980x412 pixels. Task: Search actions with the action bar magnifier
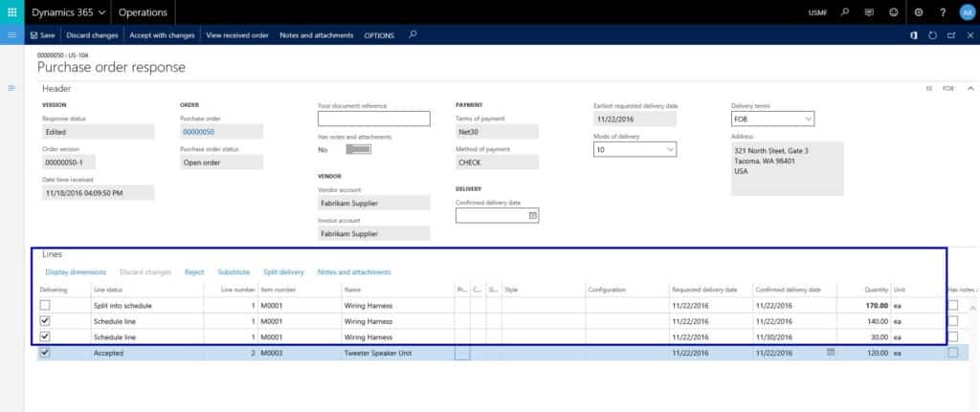[412, 35]
